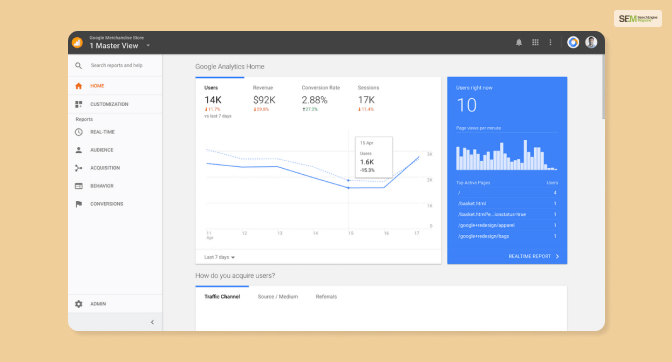Click the /google+redesign/bags page row
672x362 pixels.
507,236
